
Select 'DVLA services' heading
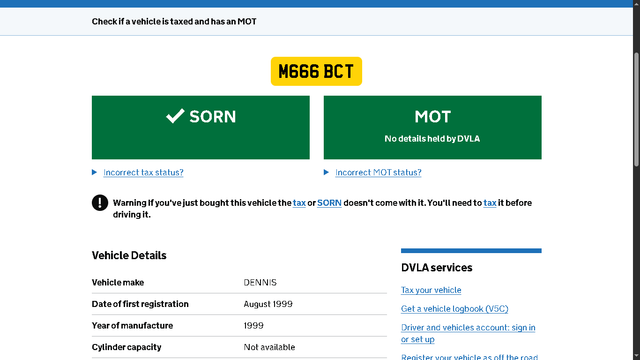click(436, 268)
